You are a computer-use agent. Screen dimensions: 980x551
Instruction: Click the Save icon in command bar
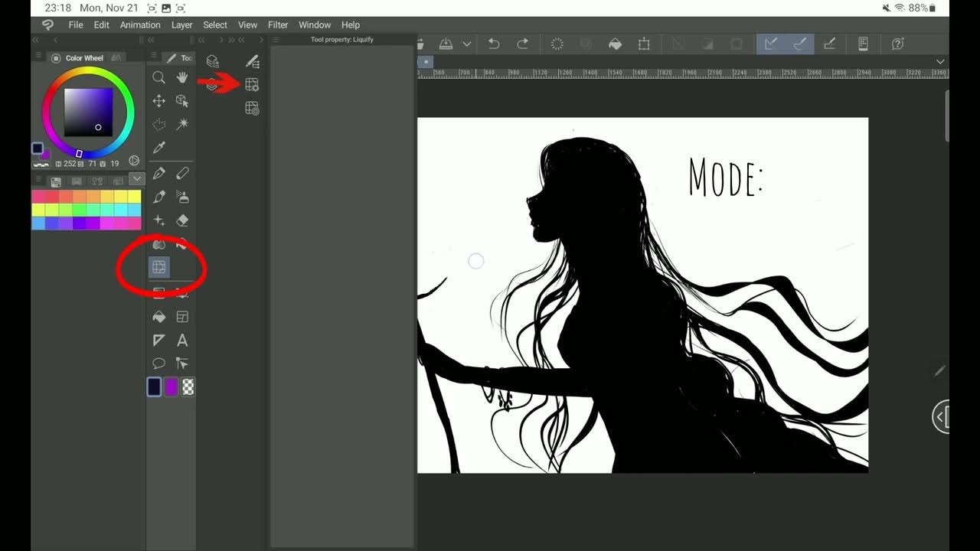[x=446, y=44]
